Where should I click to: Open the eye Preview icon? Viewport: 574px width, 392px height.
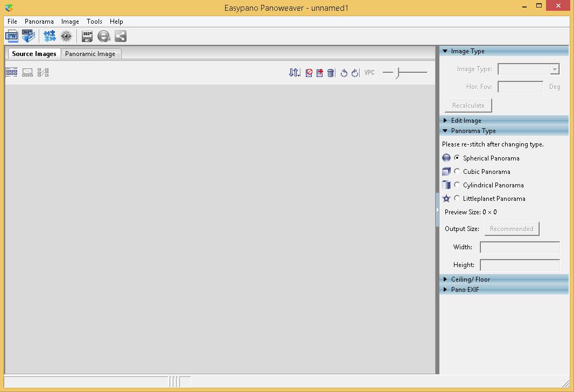pyautogui.click(x=66, y=36)
